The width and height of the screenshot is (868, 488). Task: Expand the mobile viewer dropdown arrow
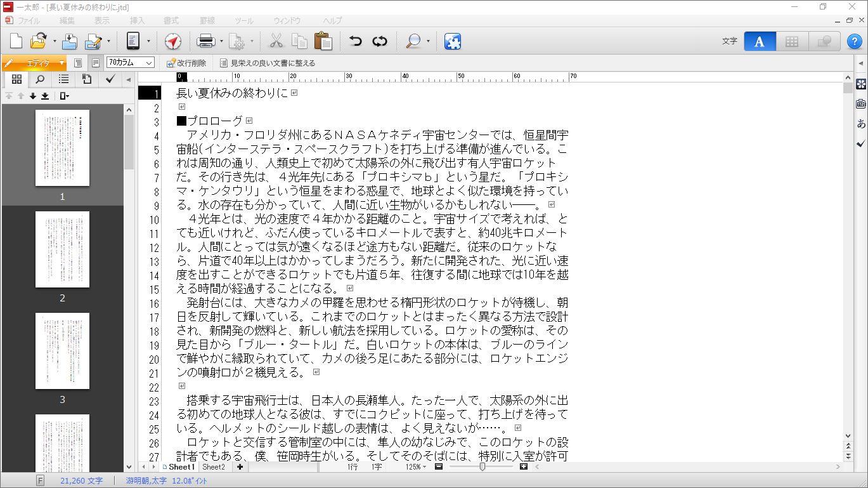(148, 41)
